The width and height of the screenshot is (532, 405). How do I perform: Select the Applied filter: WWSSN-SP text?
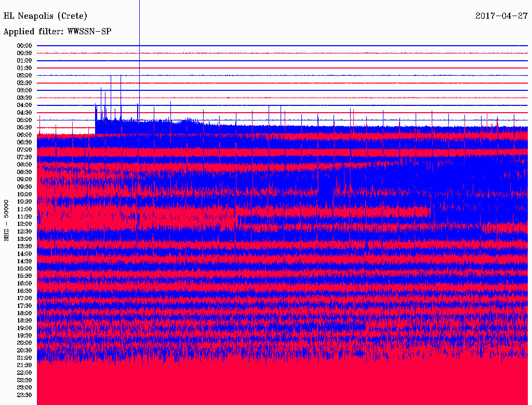pos(58,32)
